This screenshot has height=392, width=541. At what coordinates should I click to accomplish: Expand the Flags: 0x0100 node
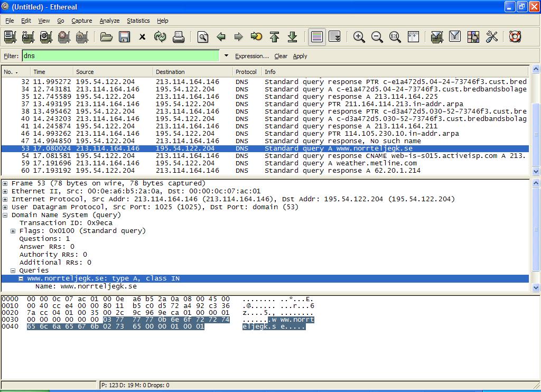pos(13,231)
